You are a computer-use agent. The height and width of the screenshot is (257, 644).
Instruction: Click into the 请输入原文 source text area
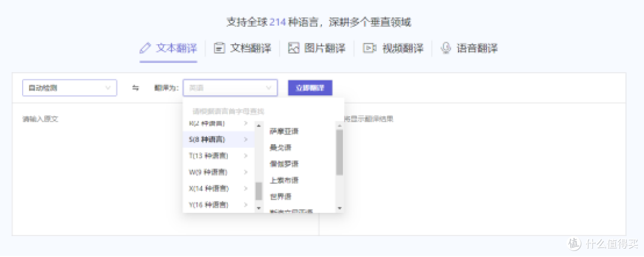(x=166, y=169)
